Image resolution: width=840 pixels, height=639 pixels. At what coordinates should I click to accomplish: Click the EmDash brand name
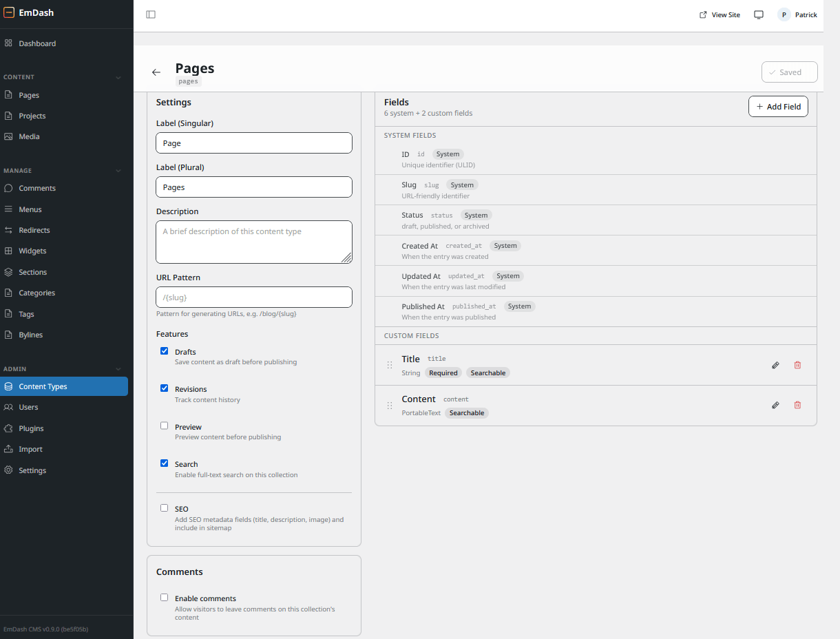pyautogui.click(x=36, y=12)
